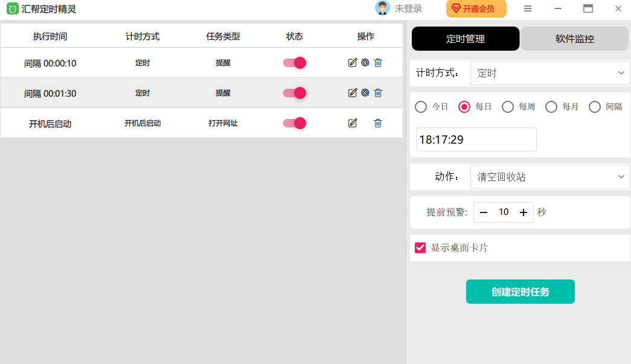
Task: Select the 每周 radio option
Action: [x=508, y=107]
